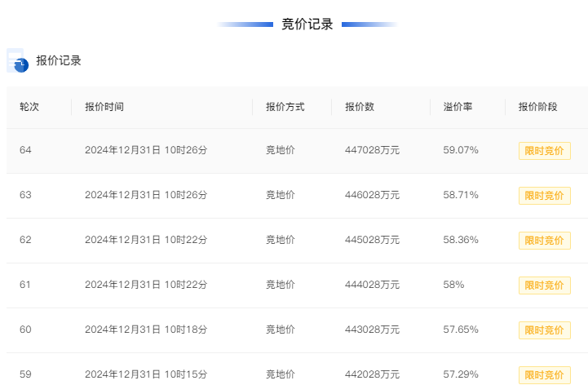Screen dimensions: 588x385
Task: Click round number 62 in the table
Action: pyautogui.click(x=25, y=240)
